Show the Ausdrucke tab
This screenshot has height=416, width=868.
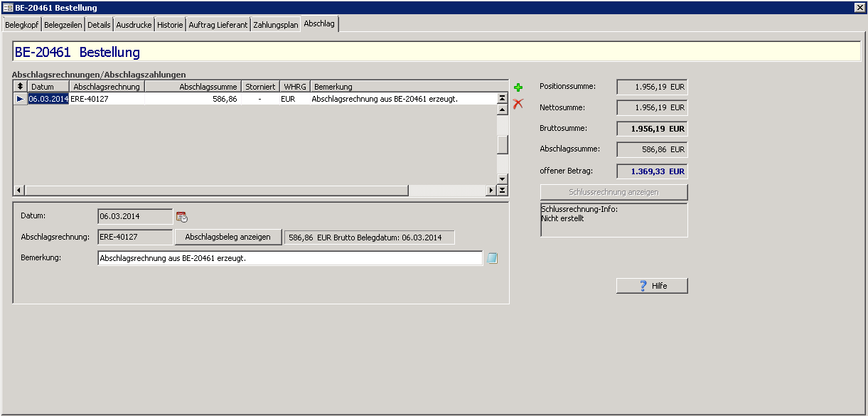[134, 25]
